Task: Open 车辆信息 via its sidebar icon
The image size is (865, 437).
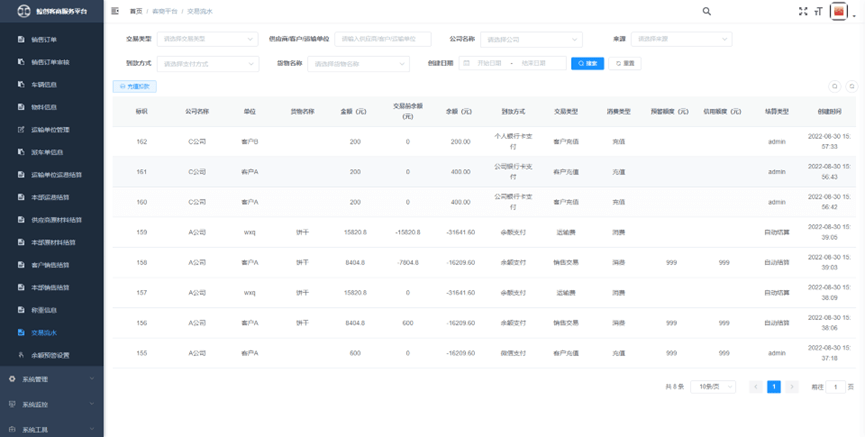Action: pyautogui.click(x=22, y=84)
